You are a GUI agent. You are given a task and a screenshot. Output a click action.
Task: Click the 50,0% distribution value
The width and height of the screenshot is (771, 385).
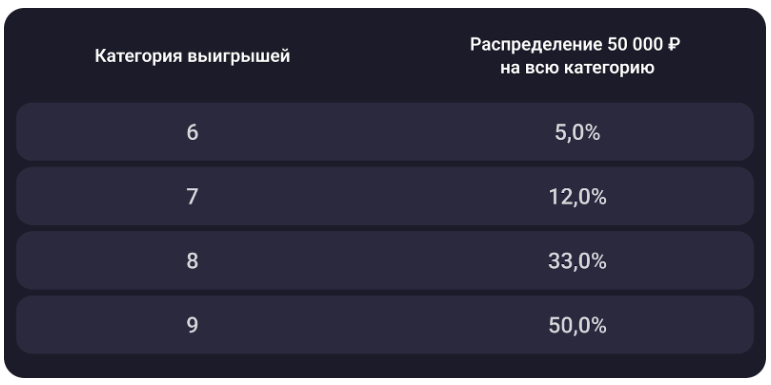[x=577, y=326]
